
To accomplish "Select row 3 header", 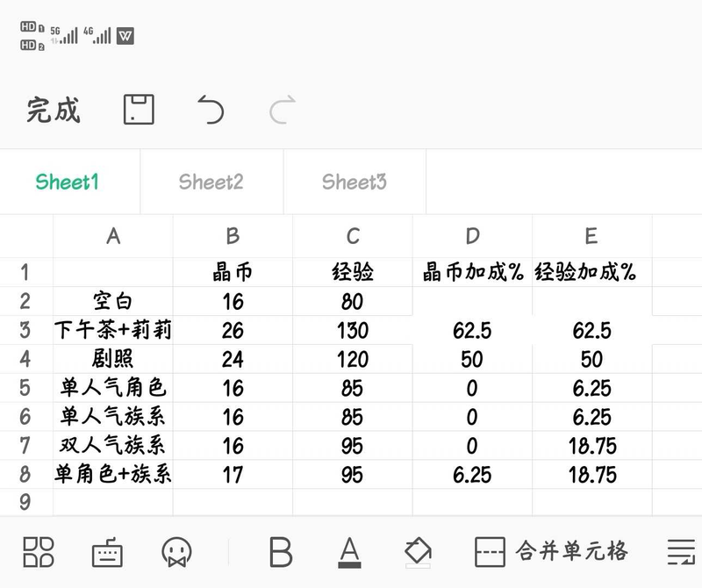I will point(25,331).
